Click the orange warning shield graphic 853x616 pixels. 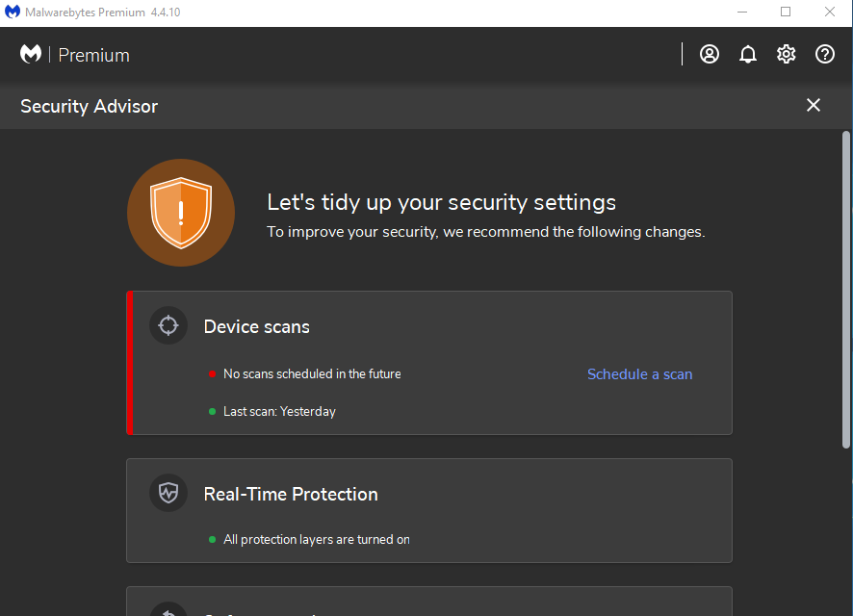coord(181,213)
